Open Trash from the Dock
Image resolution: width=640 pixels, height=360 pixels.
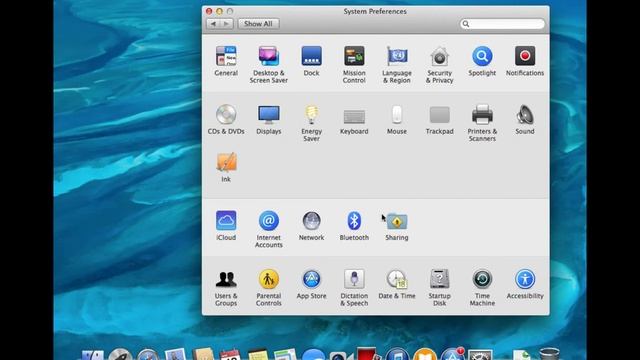click(549, 353)
